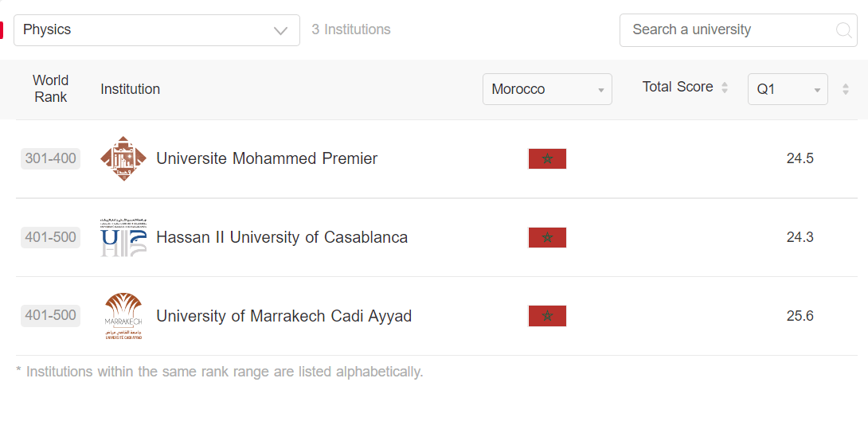
Task: Click the World Rank column header
Action: 51,88
